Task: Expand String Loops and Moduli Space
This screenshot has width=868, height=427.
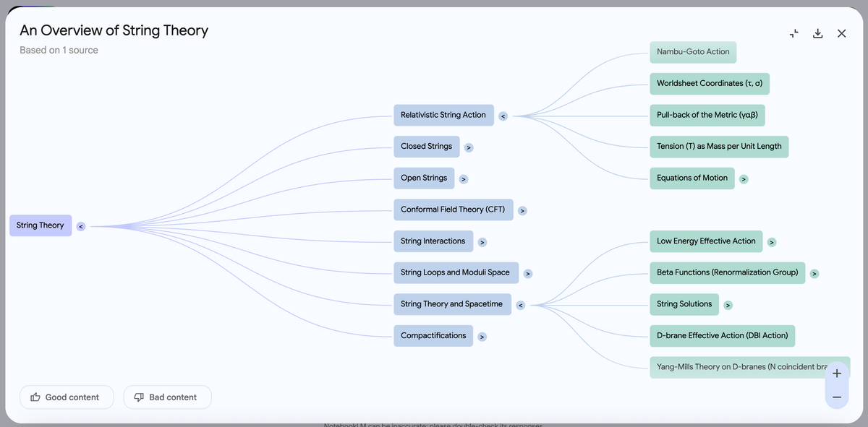Action: 528,273
